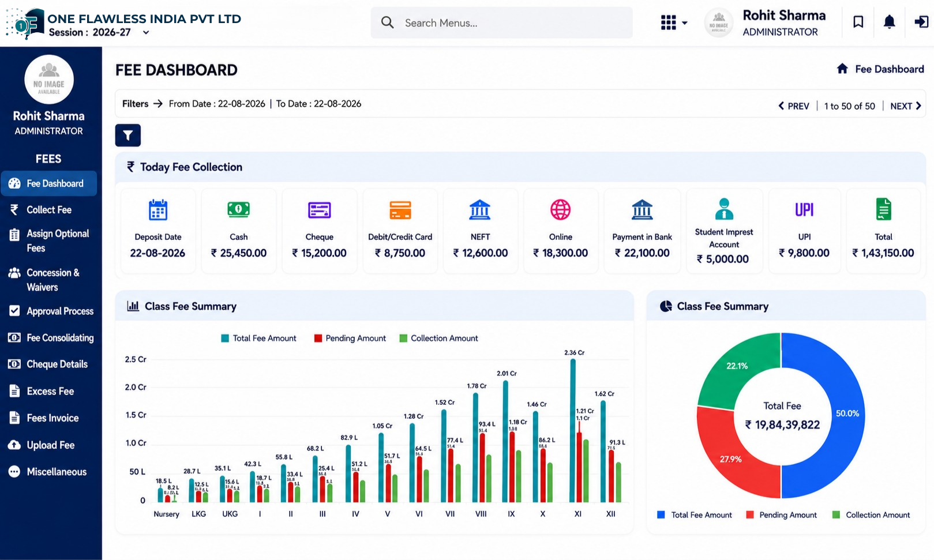Screen dimensions: 934x560
Task: Click the Upload Fee cloud icon
Action: (14, 445)
